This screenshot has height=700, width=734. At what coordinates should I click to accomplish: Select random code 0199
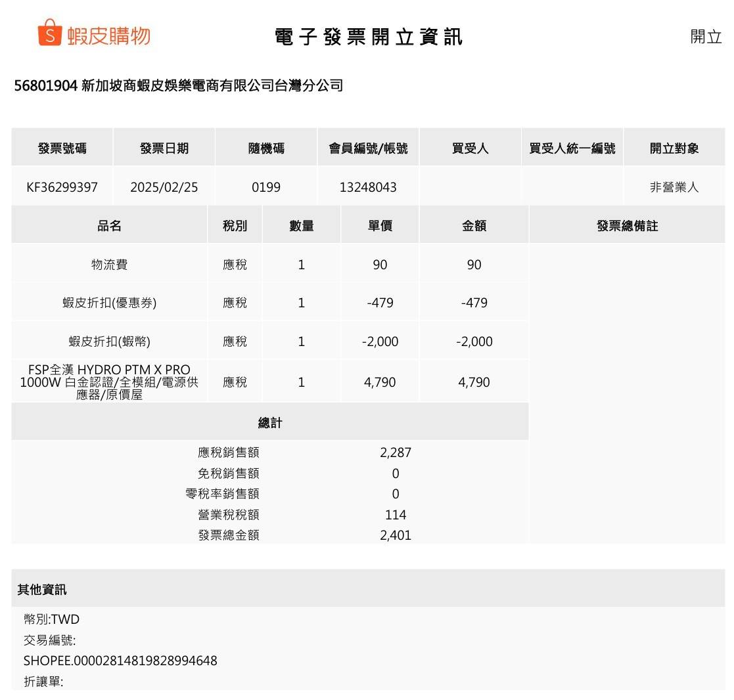(266, 187)
